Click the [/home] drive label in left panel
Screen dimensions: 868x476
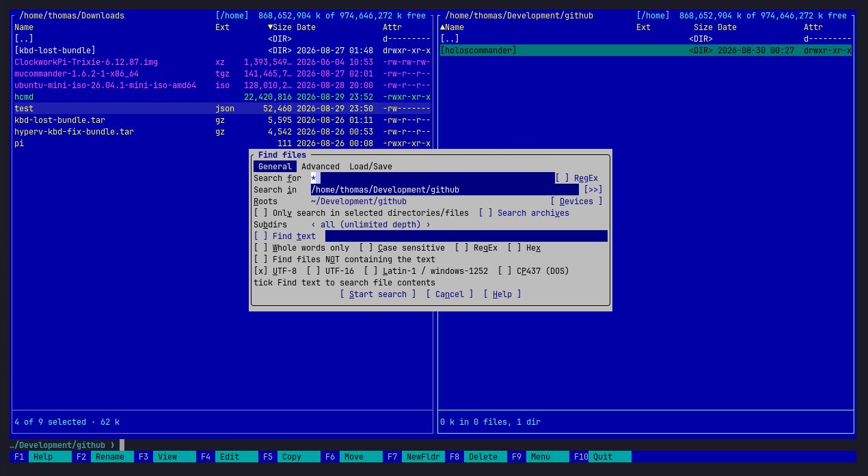coord(232,16)
